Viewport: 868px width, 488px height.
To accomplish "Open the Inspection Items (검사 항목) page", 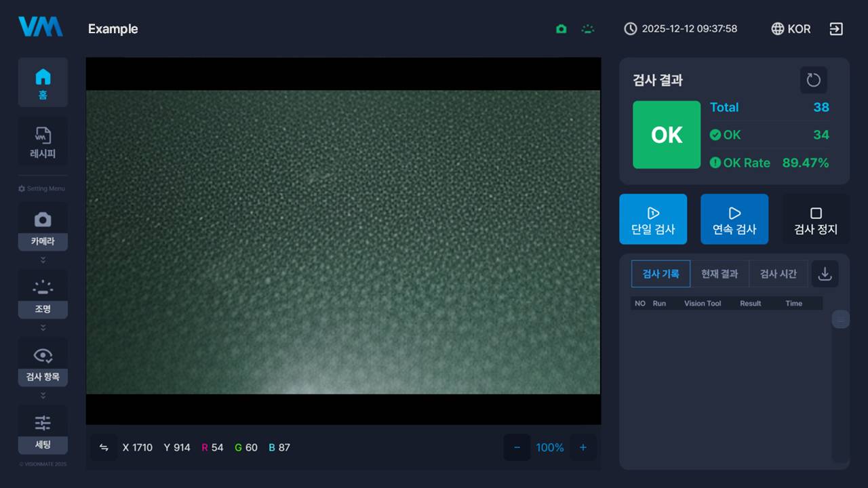I will (x=43, y=362).
